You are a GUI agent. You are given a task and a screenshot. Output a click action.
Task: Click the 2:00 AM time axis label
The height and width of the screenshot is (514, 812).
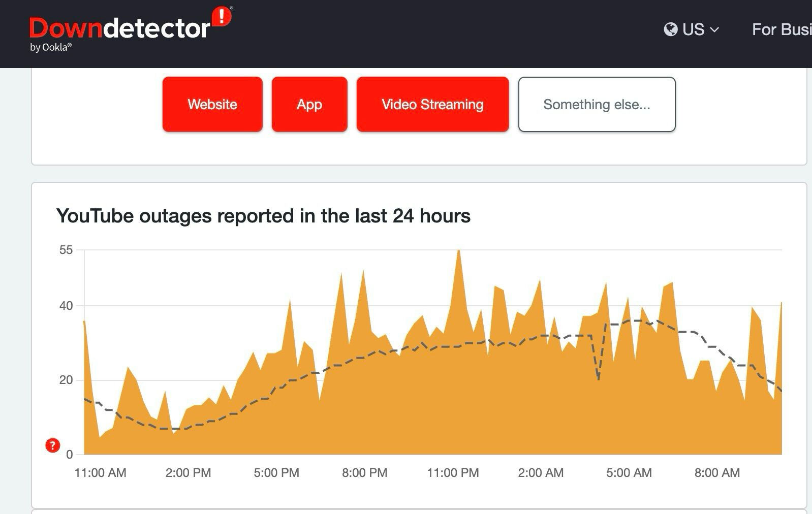pyautogui.click(x=541, y=473)
